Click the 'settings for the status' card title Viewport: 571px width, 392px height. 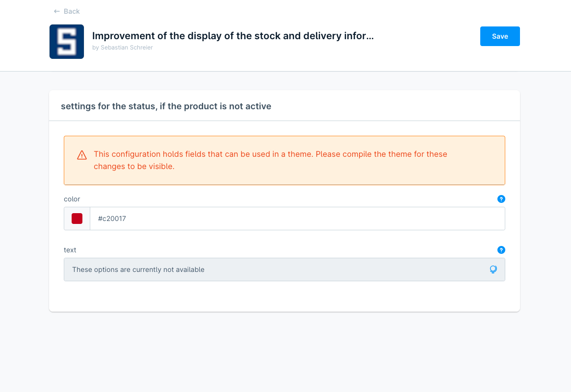(166, 106)
